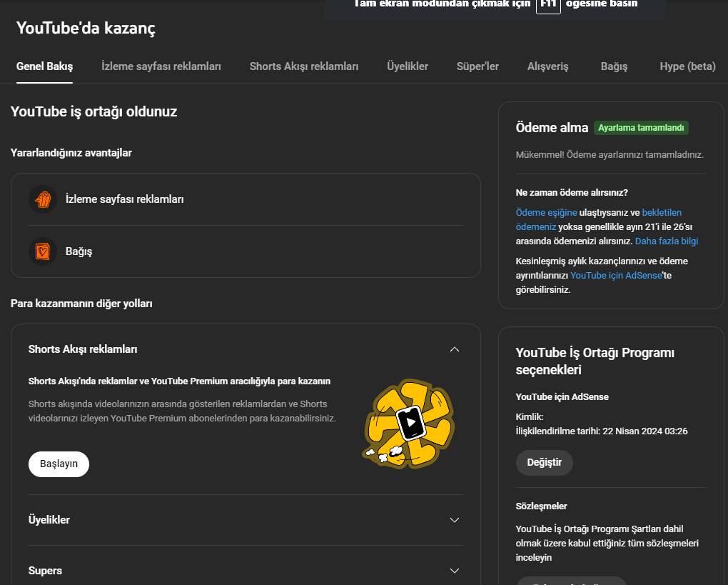Open the Alışveriş tab
The height and width of the screenshot is (585, 728).
(x=548, y=66)
